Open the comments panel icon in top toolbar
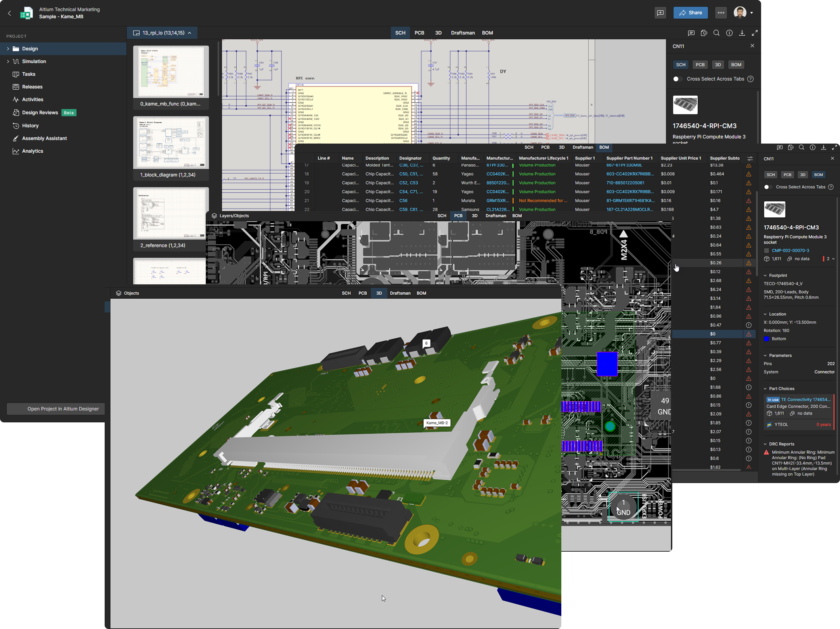This screenshot has height=629, width=840. pyautogui.click(x=691, y=33)
